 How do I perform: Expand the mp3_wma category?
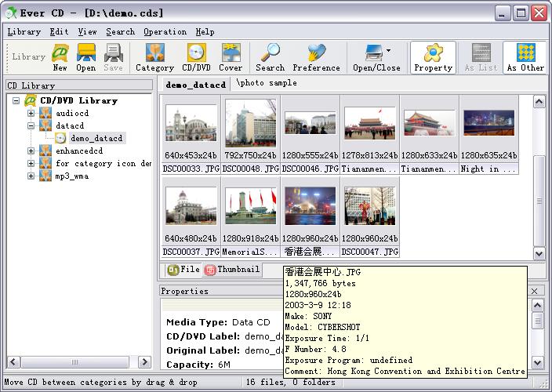coord(31,176)
